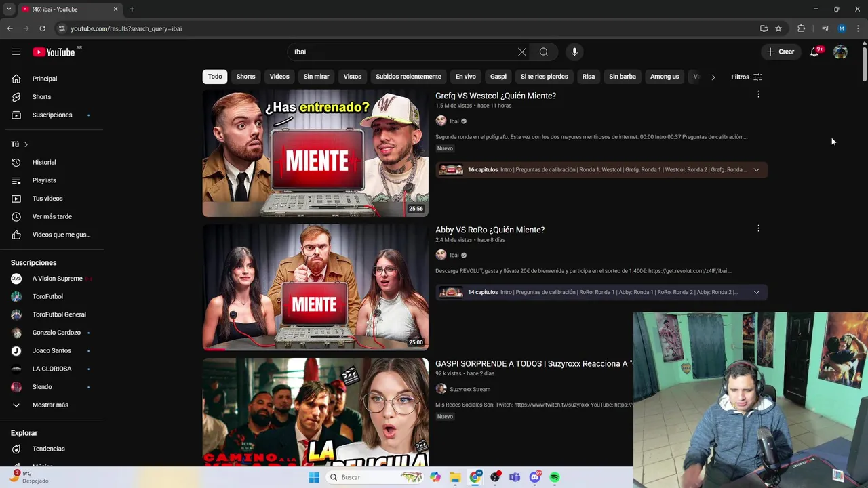
Task: Open the Filtros search filters
Action: coord(747,77)
